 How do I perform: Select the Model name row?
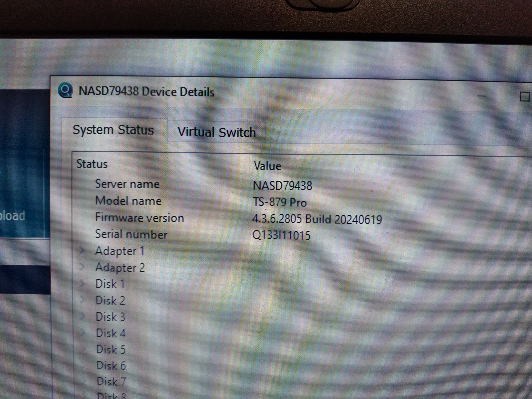point(128,201)
